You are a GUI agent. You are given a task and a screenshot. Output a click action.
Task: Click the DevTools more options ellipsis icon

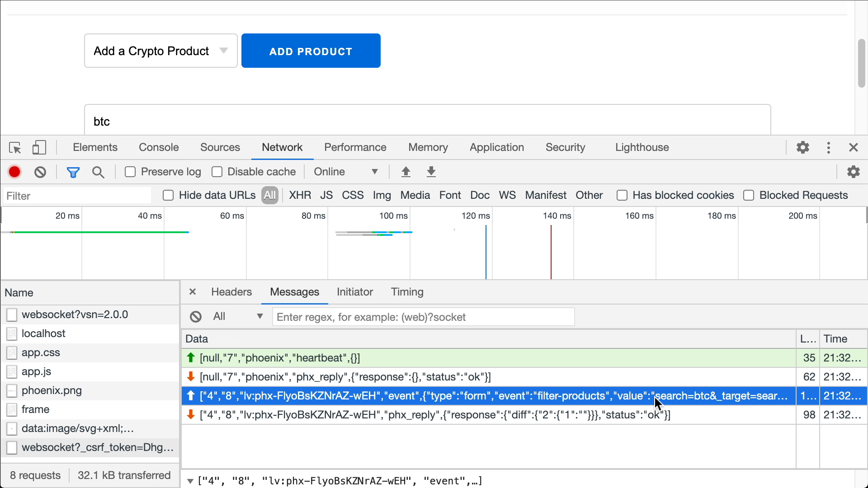click(x=828, y=148)
